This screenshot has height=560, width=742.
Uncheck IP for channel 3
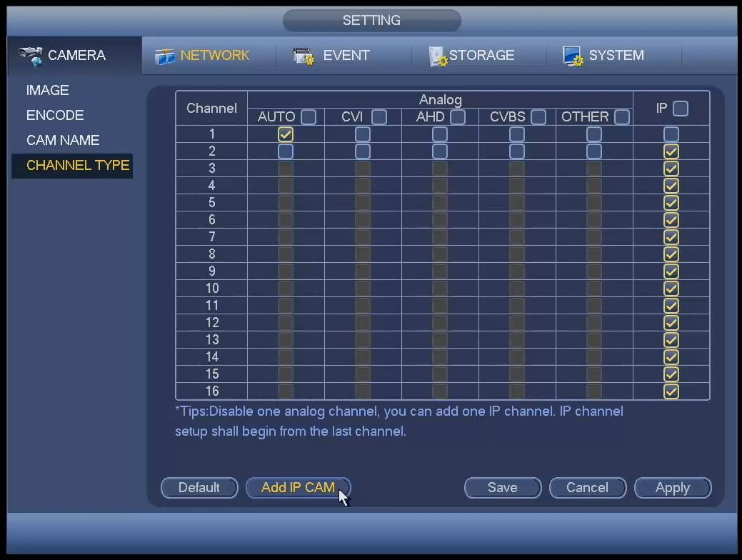671,169
